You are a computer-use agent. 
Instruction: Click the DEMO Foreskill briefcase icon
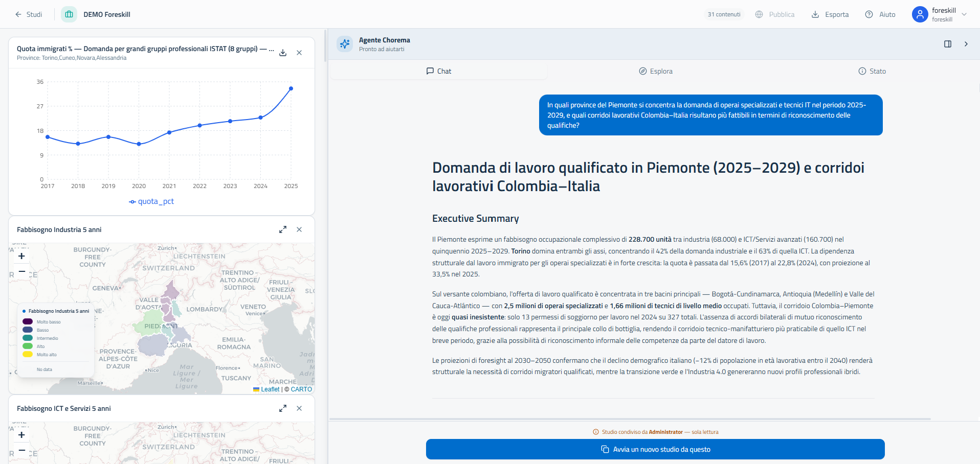(x=69, y=14)
